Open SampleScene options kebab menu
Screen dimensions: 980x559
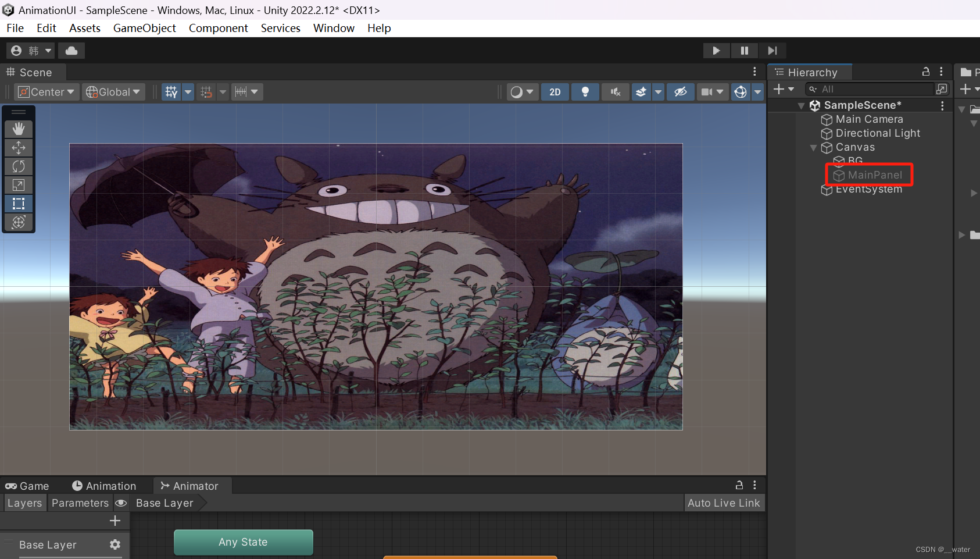click(942, 105)
